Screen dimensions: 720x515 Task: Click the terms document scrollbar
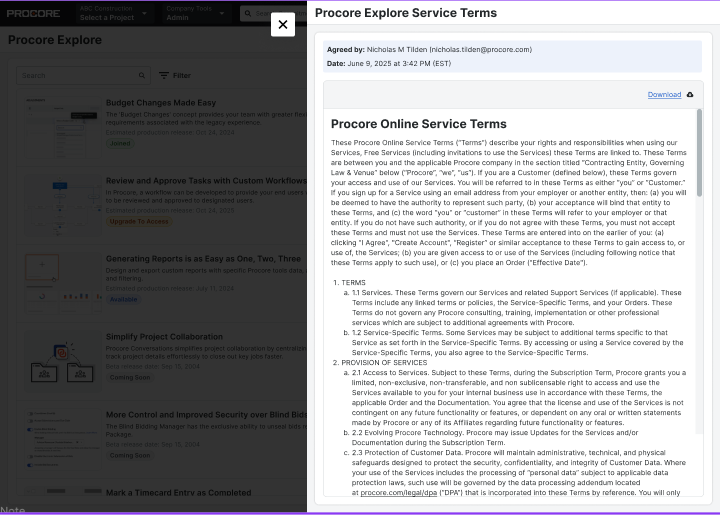click(x=699, y=153)
